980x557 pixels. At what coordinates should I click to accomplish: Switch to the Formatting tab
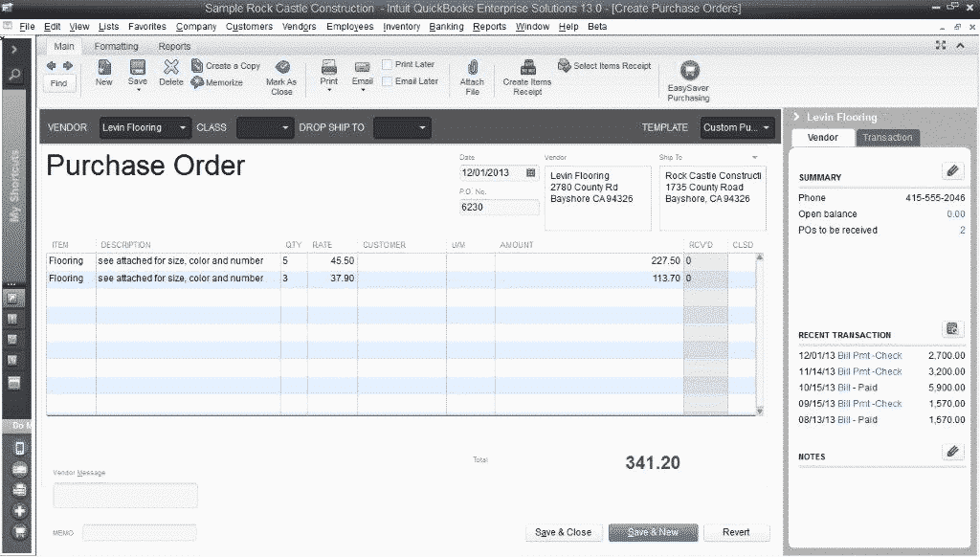[x=116, y=46]
